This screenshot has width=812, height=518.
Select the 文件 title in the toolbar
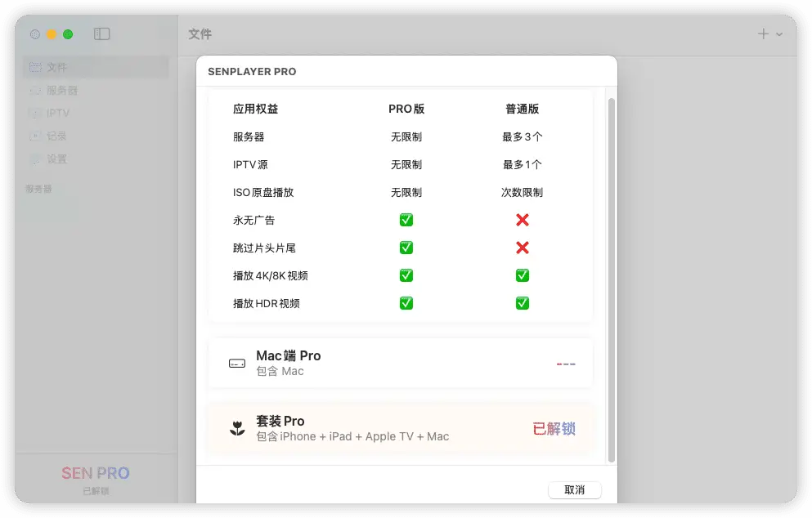[200, 34]
